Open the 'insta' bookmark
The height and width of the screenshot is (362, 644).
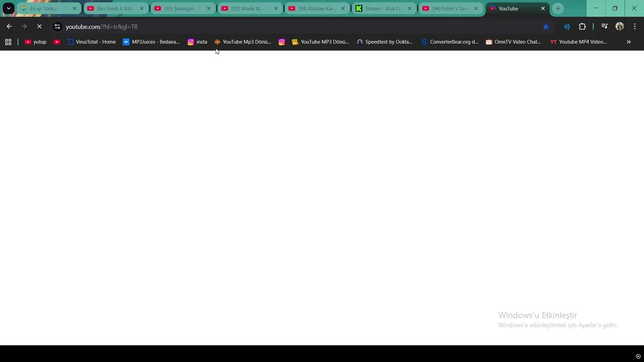(x=197, y=42)
